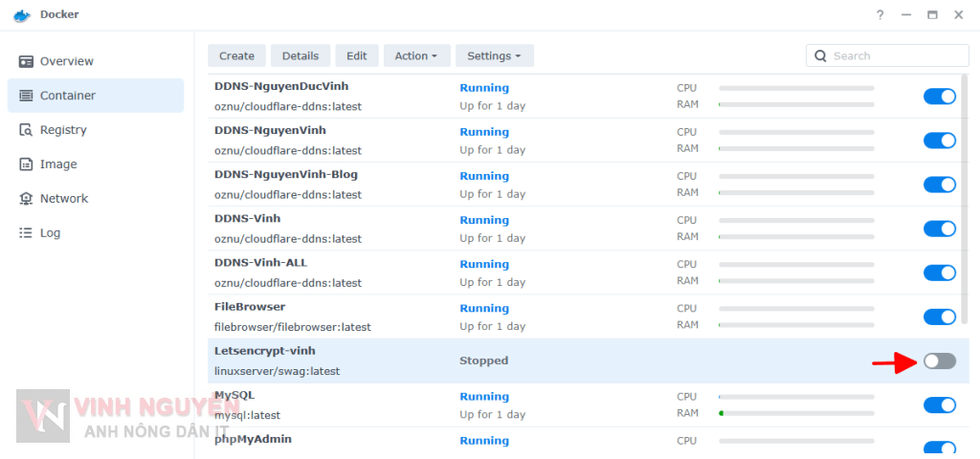Click the Overview icon in sidebar
This screenshot has width=980, height=459.
26,61
